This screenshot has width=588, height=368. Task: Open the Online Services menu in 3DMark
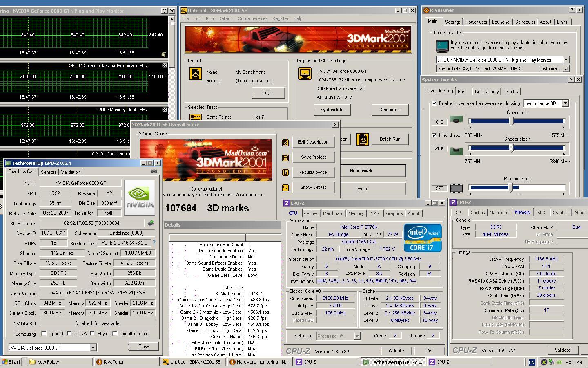tap(253, 18)
